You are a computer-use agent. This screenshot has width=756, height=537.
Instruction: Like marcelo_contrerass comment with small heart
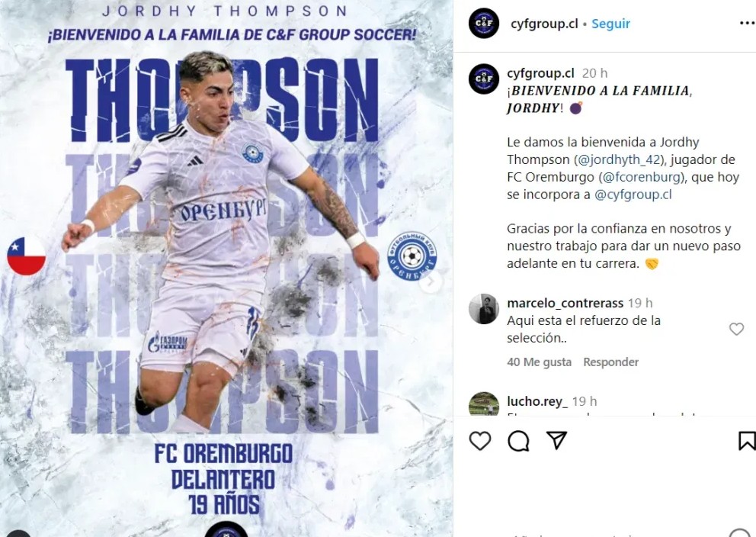(736, 329)
